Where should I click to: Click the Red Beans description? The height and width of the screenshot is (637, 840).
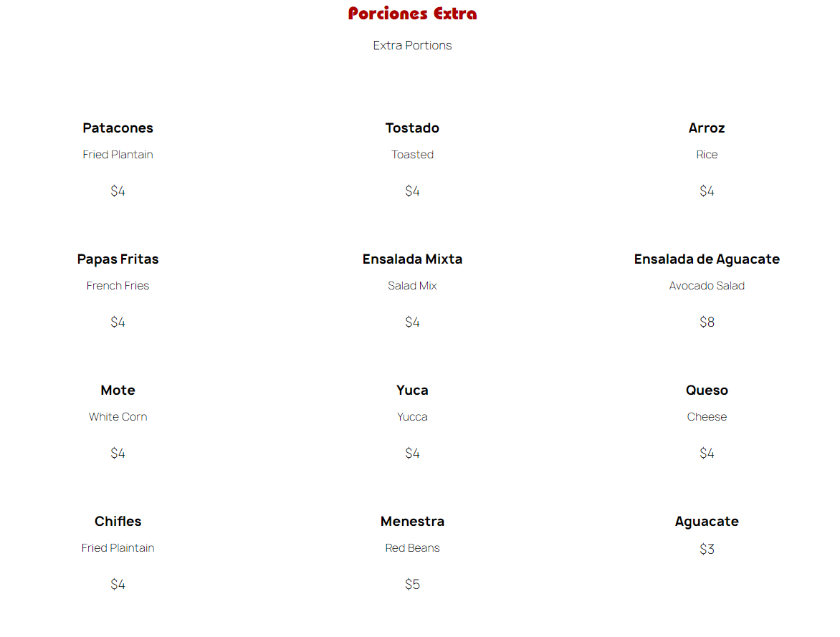(x=412, y=548)
